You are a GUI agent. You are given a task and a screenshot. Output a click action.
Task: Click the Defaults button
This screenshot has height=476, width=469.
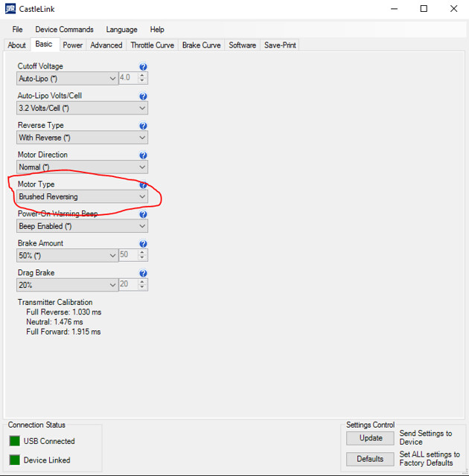[371, 459]
